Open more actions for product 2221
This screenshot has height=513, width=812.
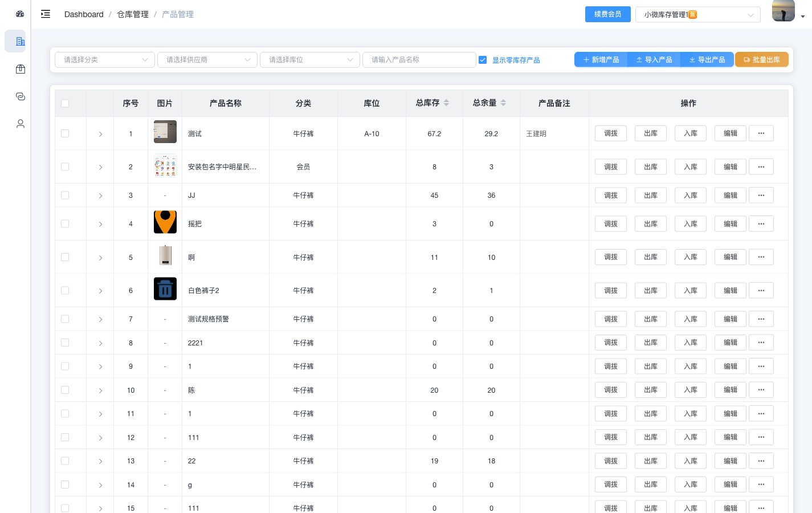[761, 343]
